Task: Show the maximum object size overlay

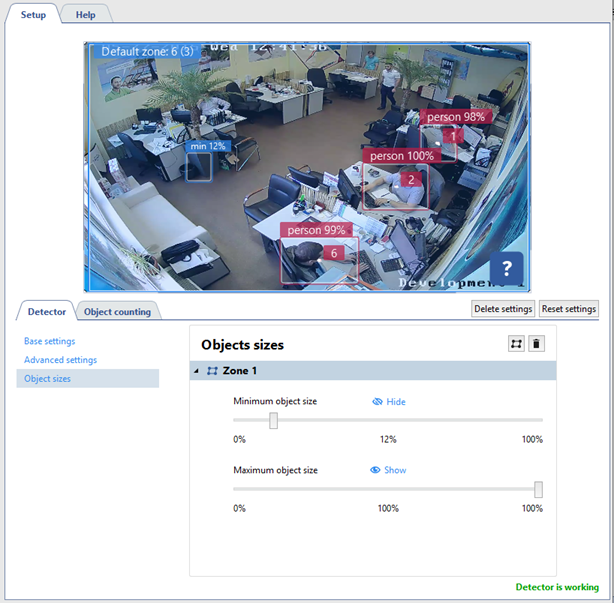Action: click(388, 470)
